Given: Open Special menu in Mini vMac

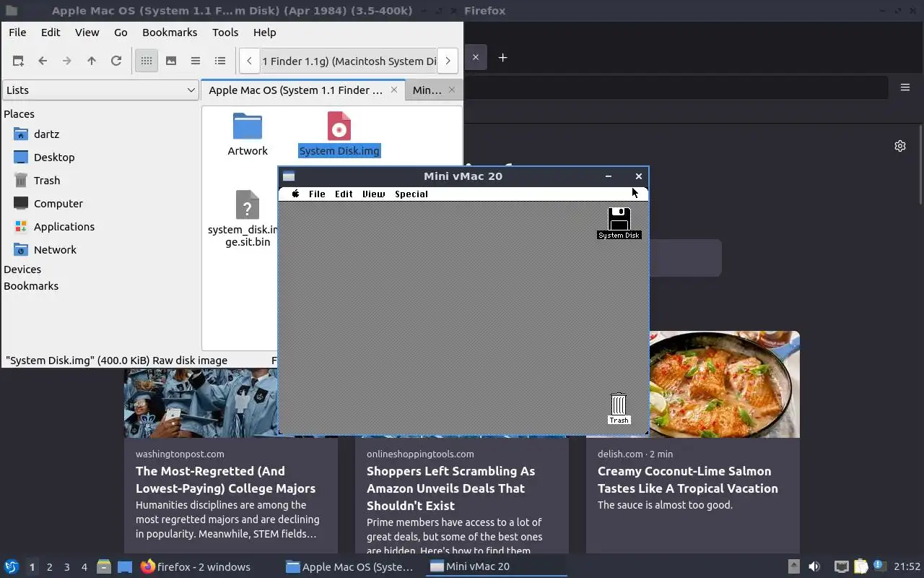Looking at the screenshot, I should click(x=411, y=194).
